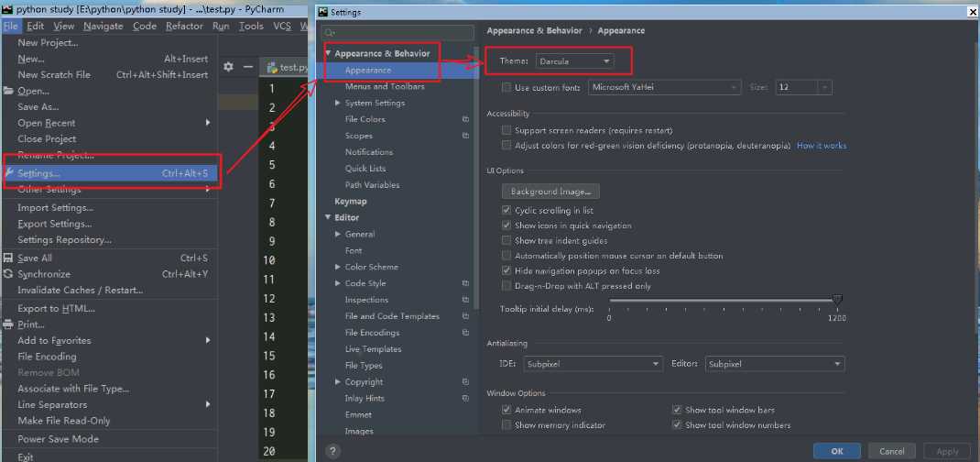Click the project-level icon next to Inlay Hints

tap(465, 398)
